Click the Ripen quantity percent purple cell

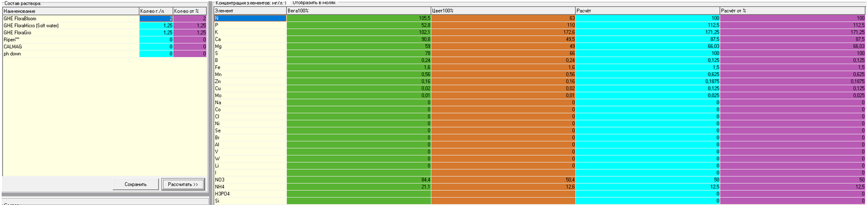point(190,40)
